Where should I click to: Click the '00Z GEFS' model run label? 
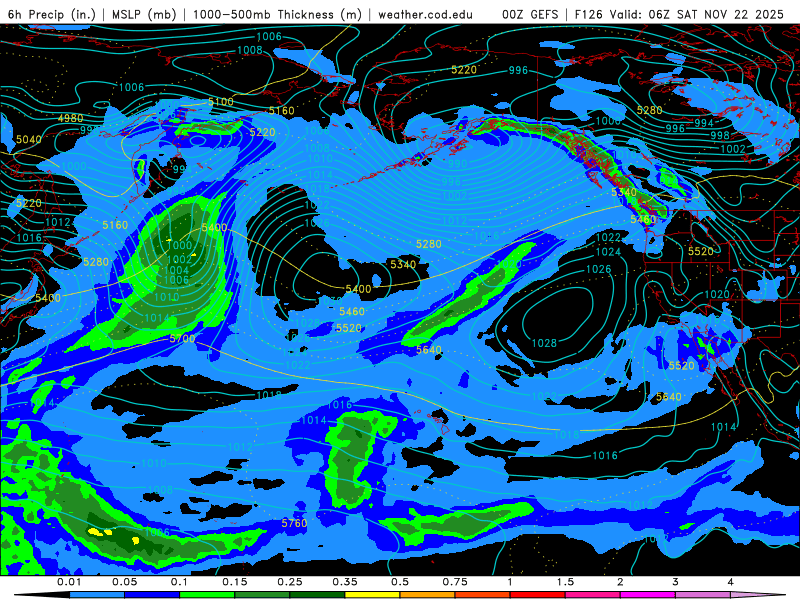pos(530,14)
